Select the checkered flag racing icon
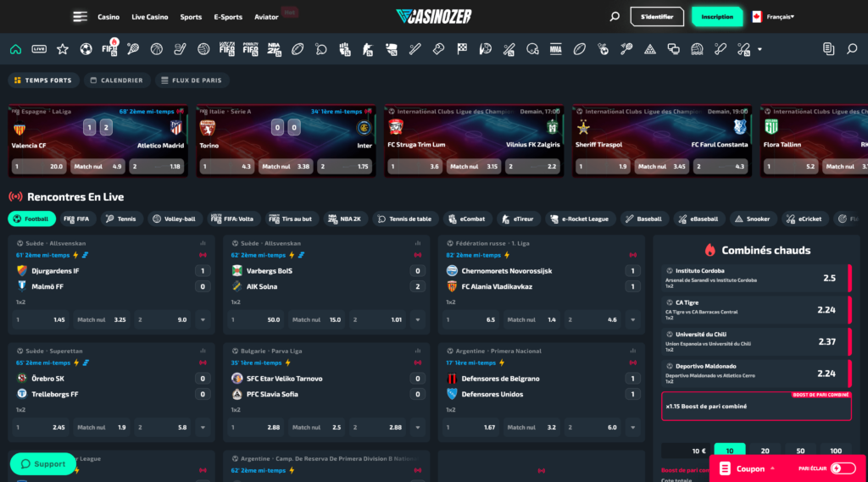The height and width of the screenshot is (482, 868). [x=462, y=49]
